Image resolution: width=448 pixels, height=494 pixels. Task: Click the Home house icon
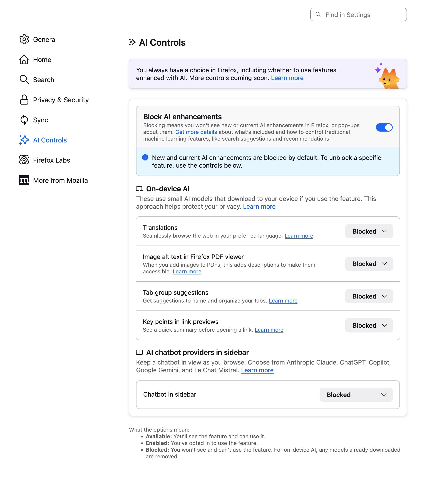24,59
